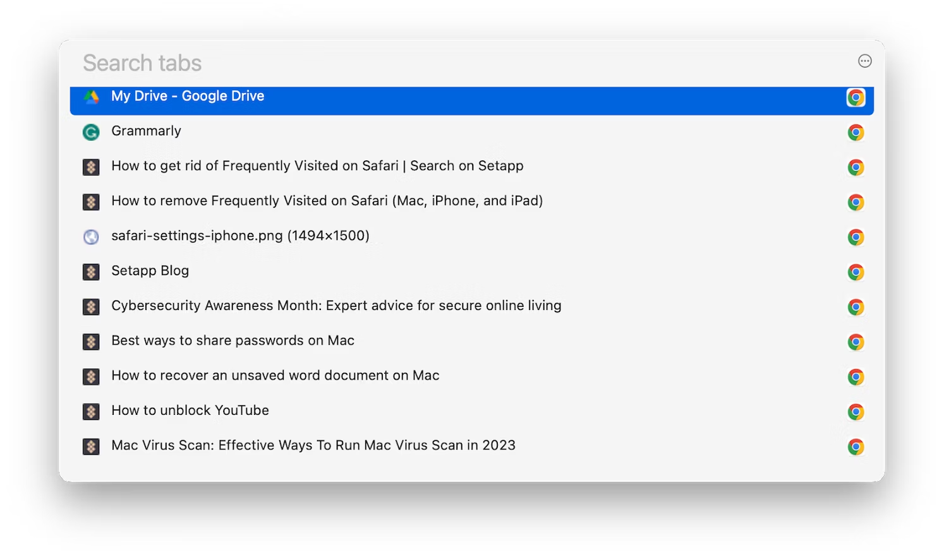Viewport: 944px width, 560px height.
Task: Open the ellipsis options menu
Action: [x=864, y=61]
